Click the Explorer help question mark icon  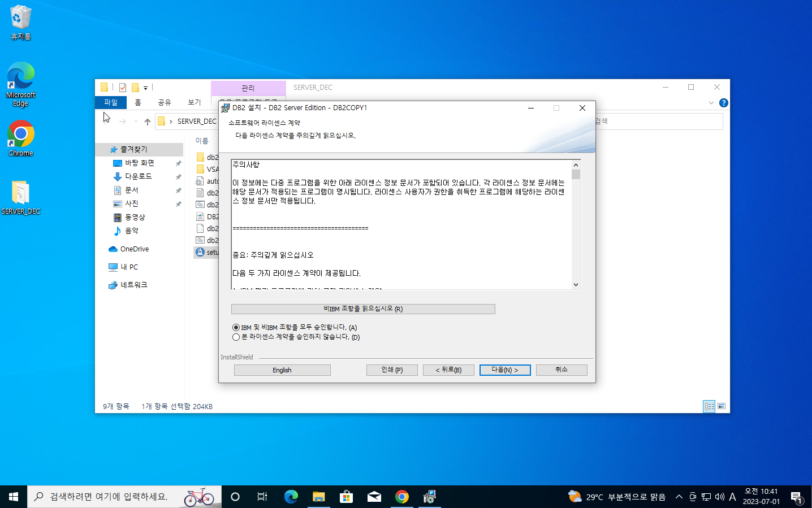click(723, 103)
